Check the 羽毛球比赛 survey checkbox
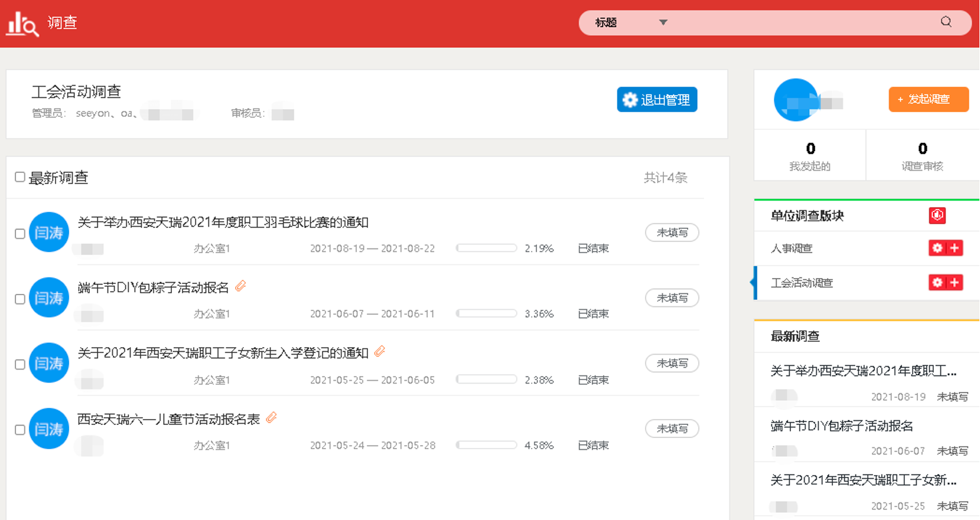The height and width of the screenshot is (520, 980). pyautogui.click(x=20, y=234)
